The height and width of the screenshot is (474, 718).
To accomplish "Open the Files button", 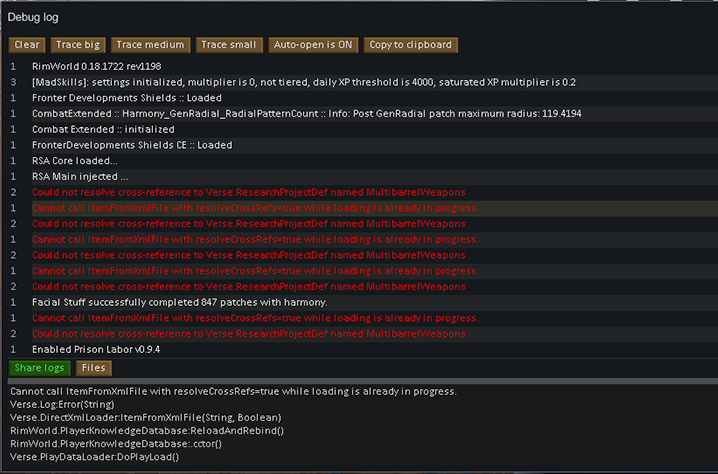I will pyautogui.click(x=94, y=368).
